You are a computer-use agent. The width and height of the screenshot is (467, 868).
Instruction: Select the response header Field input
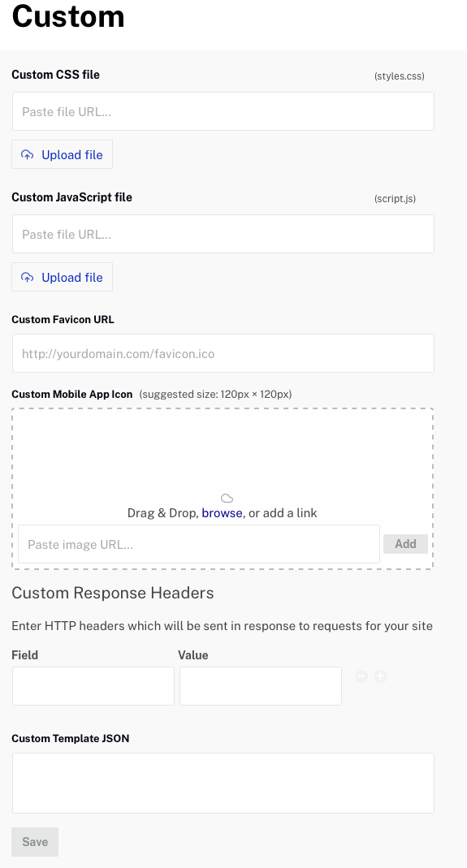pyautogui.click(x=93, y=686)
